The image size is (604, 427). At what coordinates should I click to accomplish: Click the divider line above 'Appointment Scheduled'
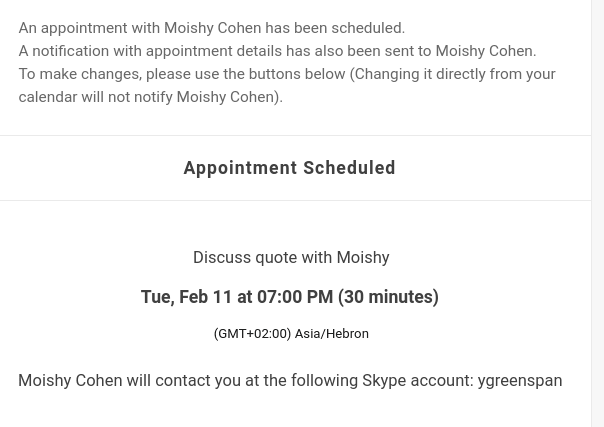pyautogui.click(x=295, y=136)
